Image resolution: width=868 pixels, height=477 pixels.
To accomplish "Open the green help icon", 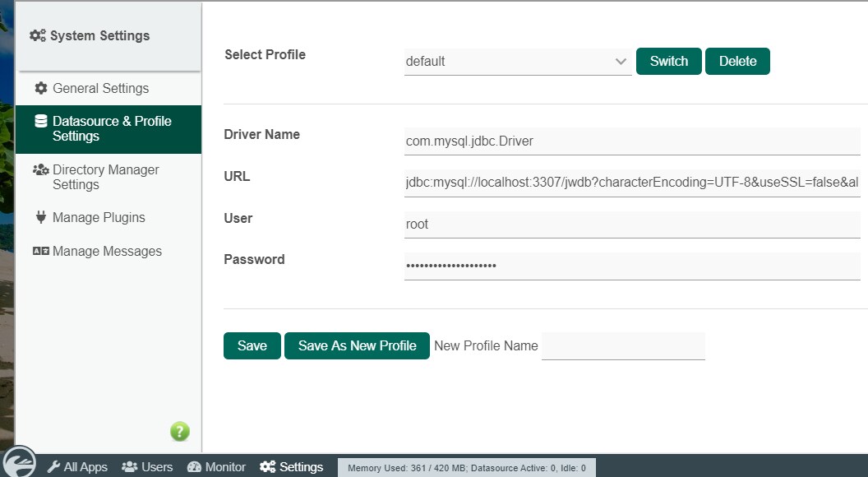I will 179,431.
